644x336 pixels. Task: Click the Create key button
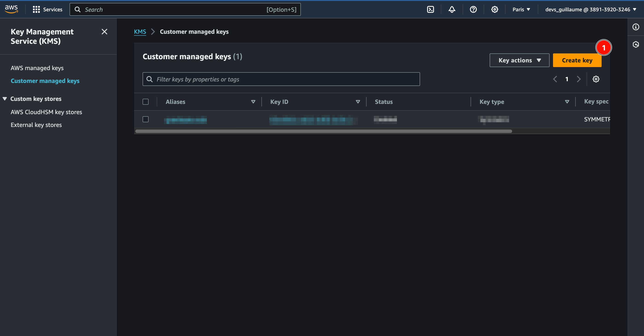pyautogui.click(x=577, y=60)
